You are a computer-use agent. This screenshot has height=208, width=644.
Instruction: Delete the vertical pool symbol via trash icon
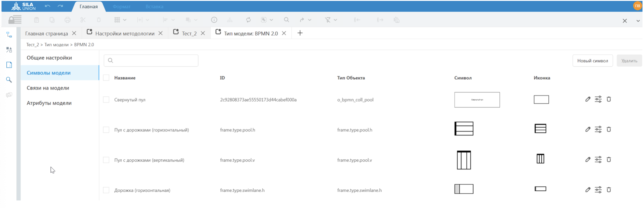point(609,160)
